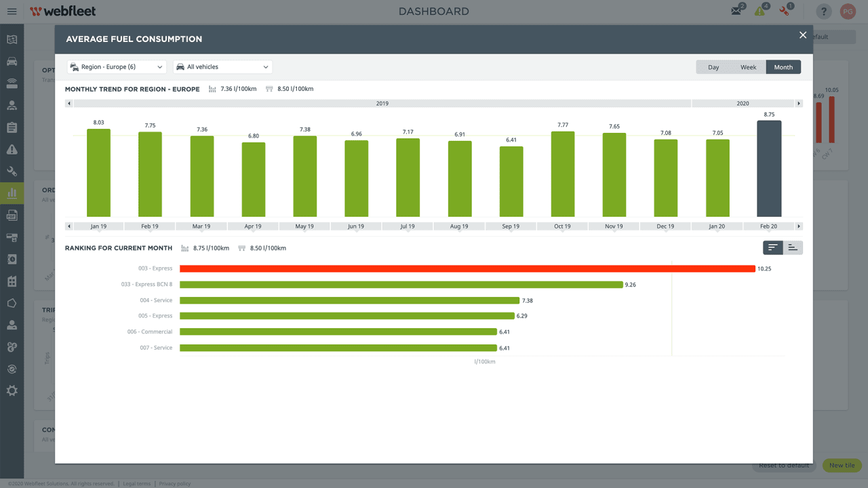Switch to the Day view tab
This screenshot has width=868, height=488.
tap(713, 67)
